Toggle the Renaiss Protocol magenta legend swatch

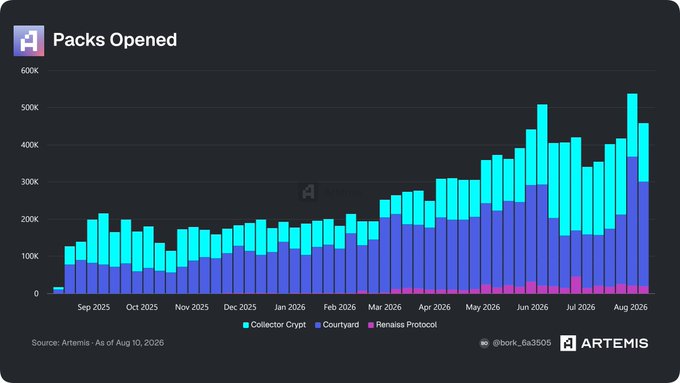pyautogui.click(x=371, y=325)
